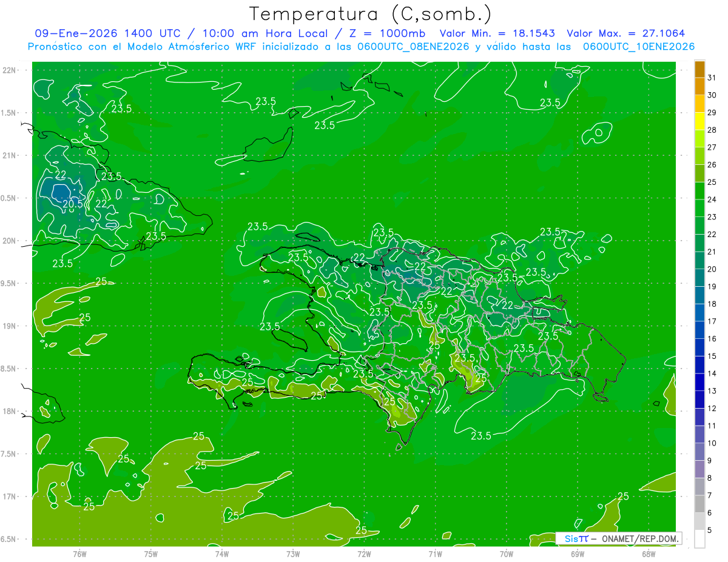Viewport: 728px width, 562px height.
Task: Click the yellow swatch between 28 and 29
Action: pos(699,121)
